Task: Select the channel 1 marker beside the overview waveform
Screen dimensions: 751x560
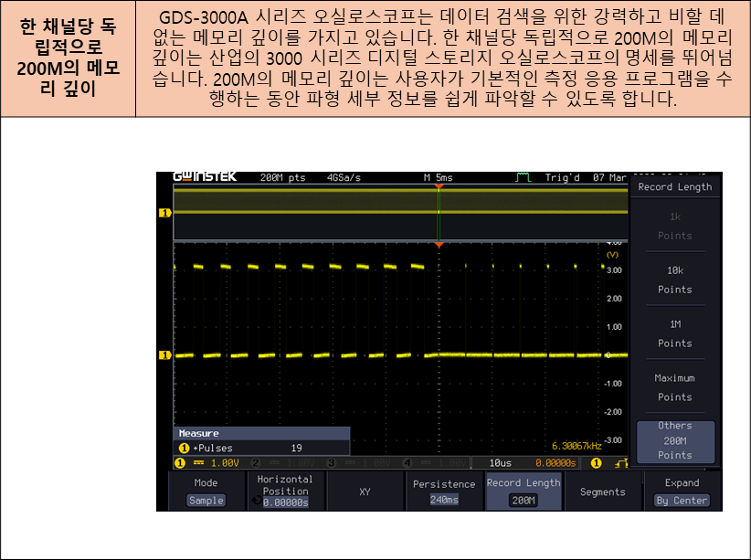Action: [x=164, y=212]
